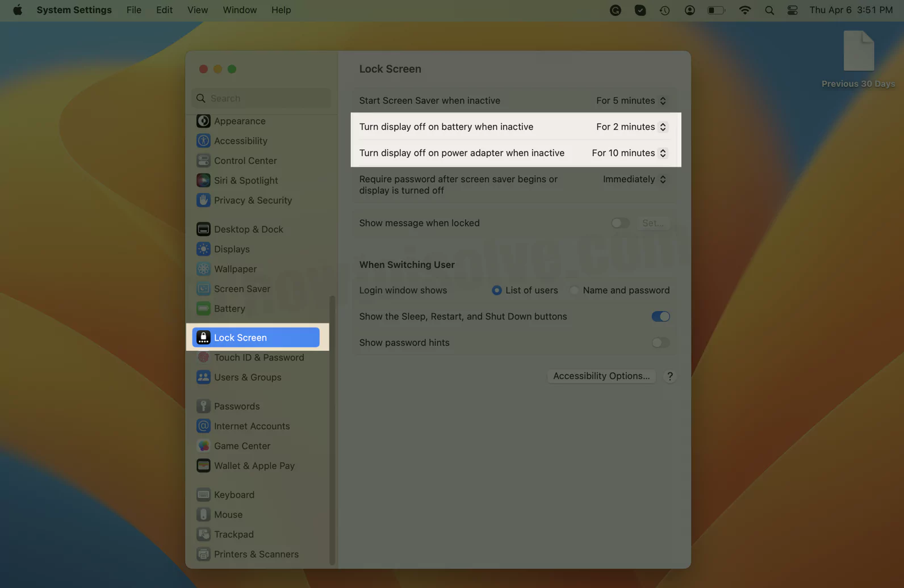904x588 pixels.
Task: Open the Apple menu
Action: point(18,10)
